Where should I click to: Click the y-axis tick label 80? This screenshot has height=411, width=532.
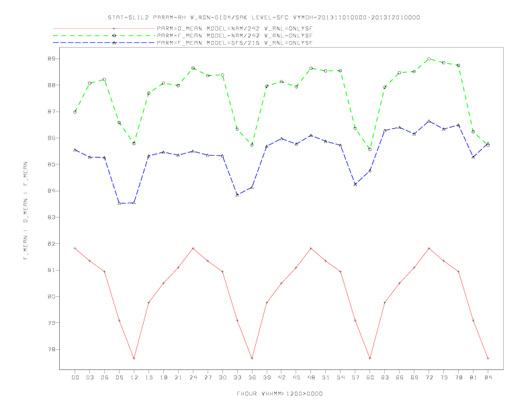click(x=51, y=297)
